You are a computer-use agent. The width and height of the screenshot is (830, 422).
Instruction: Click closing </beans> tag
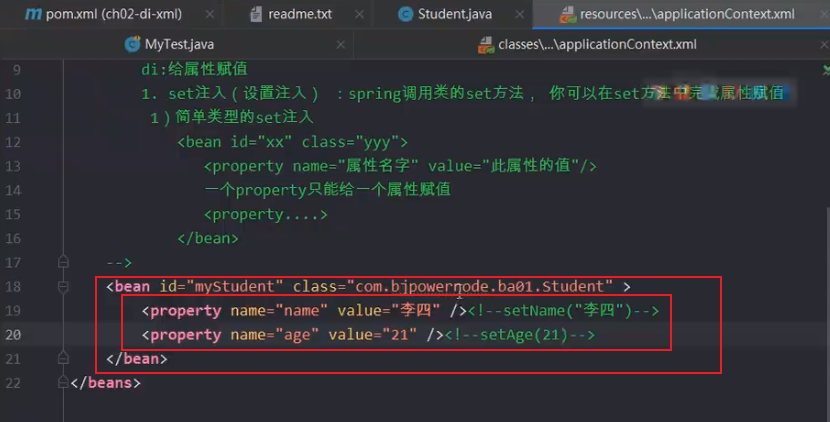(106, 383)
